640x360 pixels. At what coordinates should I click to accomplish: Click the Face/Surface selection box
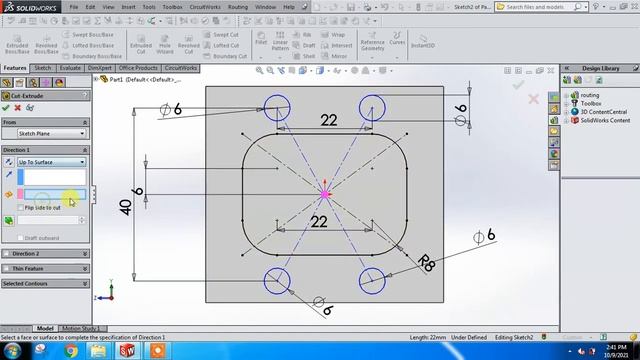coord(55,194)
